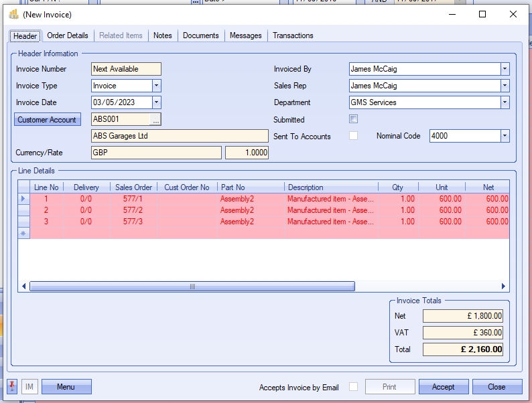The image size is (532, 403).
Task: Switch to the Order Details tab
Action: point(68,35)
